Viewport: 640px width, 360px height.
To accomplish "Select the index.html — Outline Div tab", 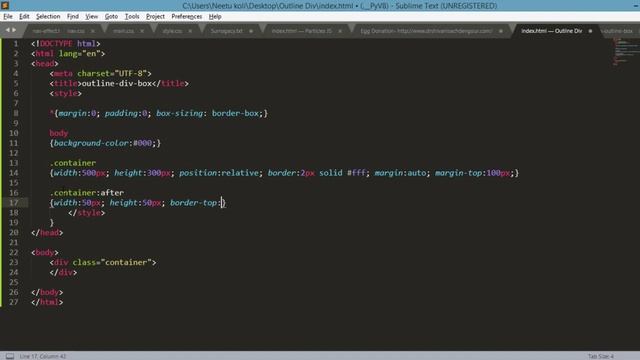I will (x=551, y=31).
